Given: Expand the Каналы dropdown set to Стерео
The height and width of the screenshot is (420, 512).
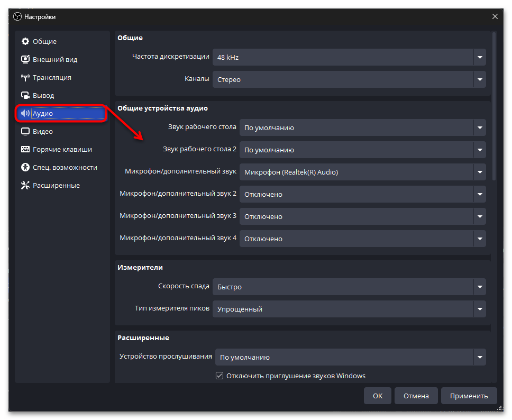Looking at the screenshot, I should coord(349,80).
